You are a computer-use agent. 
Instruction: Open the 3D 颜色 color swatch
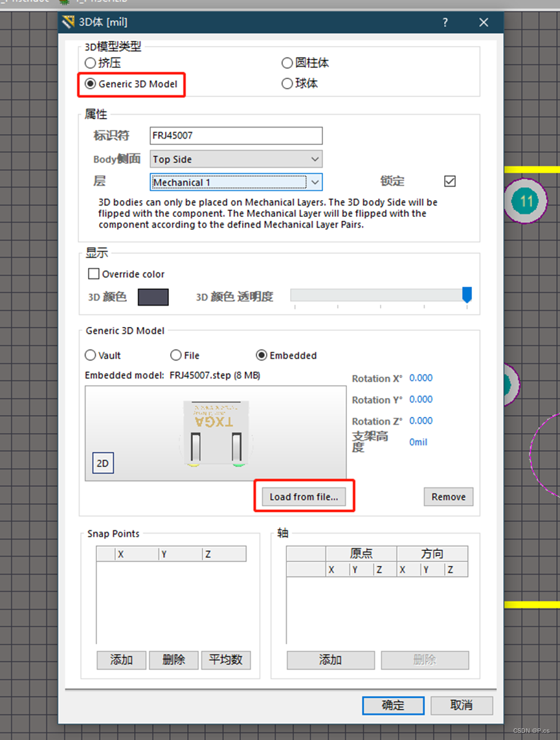point(153,297)
